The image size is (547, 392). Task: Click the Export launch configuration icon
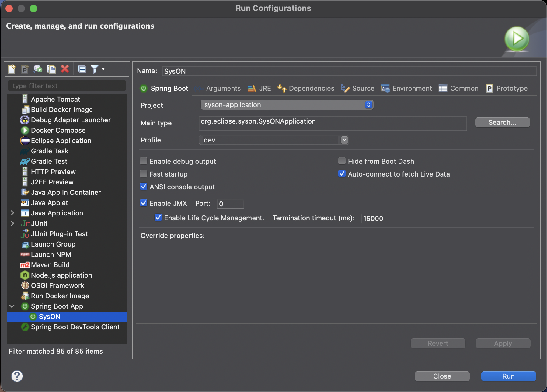pos(38,69)
